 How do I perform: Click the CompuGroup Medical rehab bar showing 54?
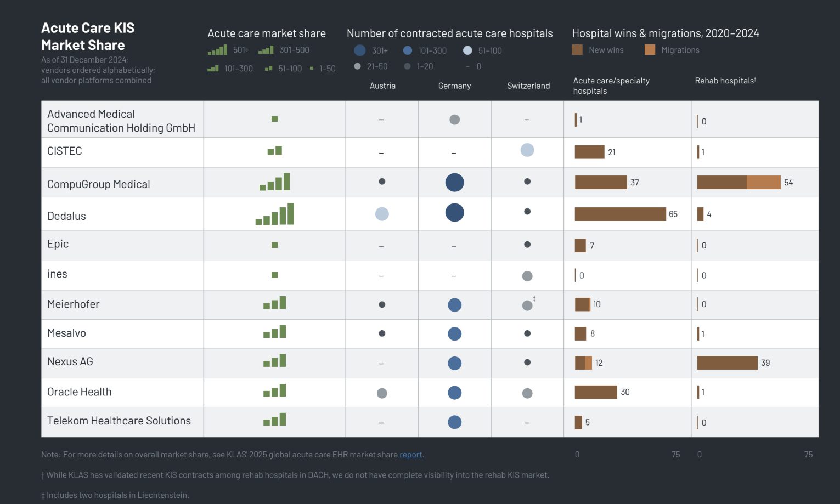tap(738, 182)
